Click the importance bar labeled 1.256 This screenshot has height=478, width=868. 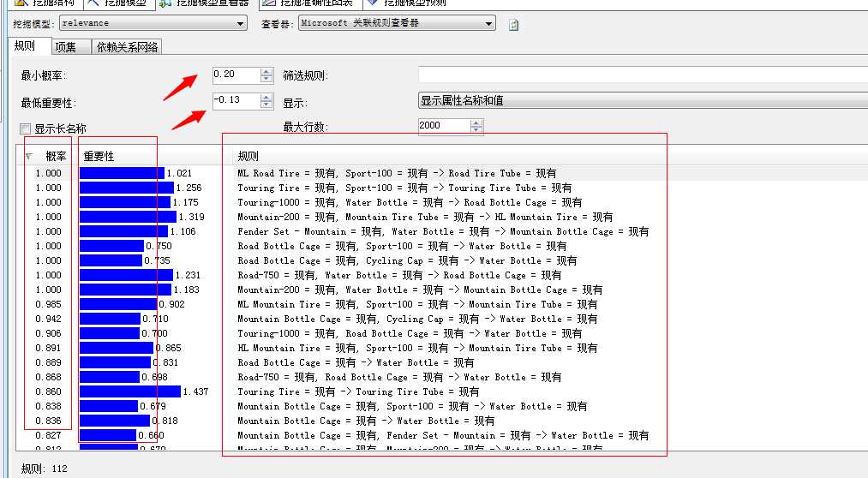pyautogui.click(x=127, y=188)
